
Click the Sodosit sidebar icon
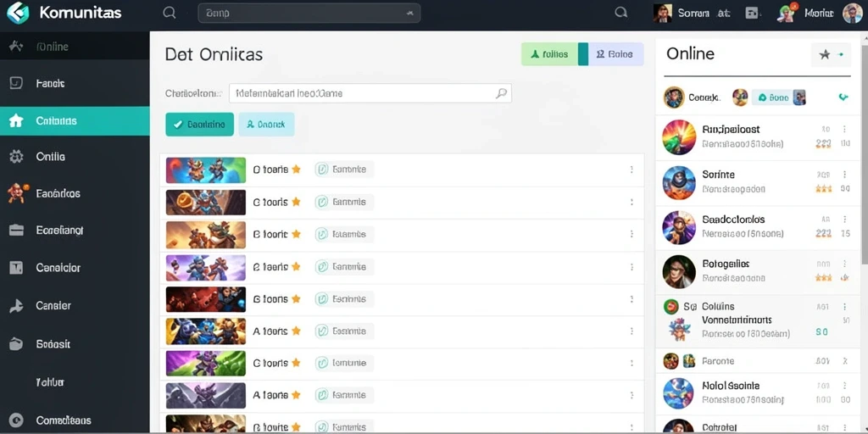[x=16, y=344]
